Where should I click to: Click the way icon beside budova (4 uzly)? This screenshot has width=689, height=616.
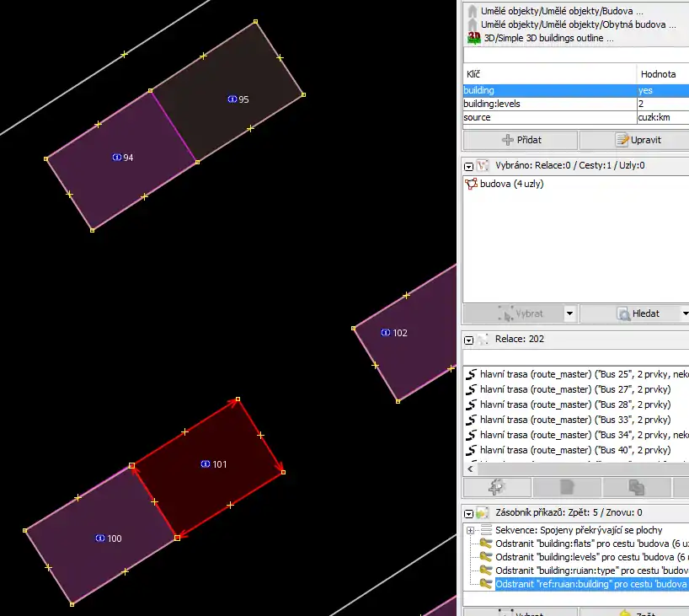[471, 184]
